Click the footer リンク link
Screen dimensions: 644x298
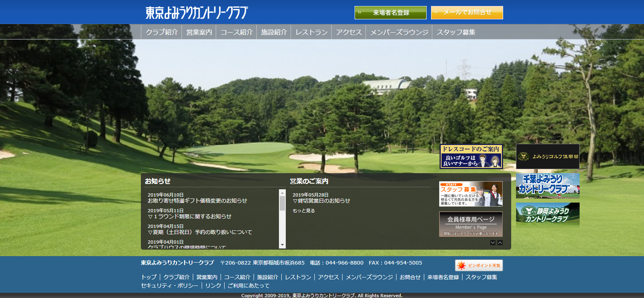point(213,286)
